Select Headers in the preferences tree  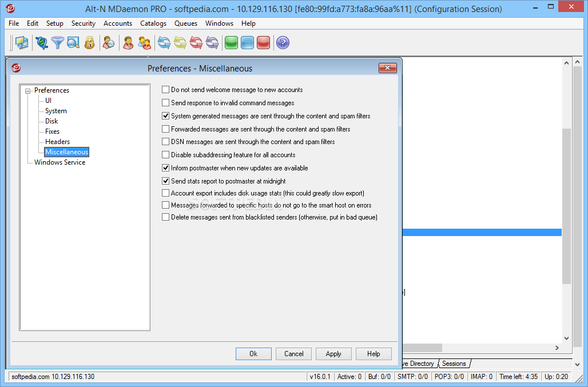[57, 142]
